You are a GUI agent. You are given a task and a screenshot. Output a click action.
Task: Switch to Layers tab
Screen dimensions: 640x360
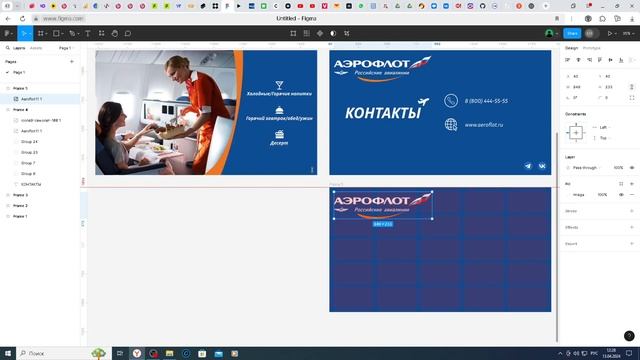pos(19,48)
